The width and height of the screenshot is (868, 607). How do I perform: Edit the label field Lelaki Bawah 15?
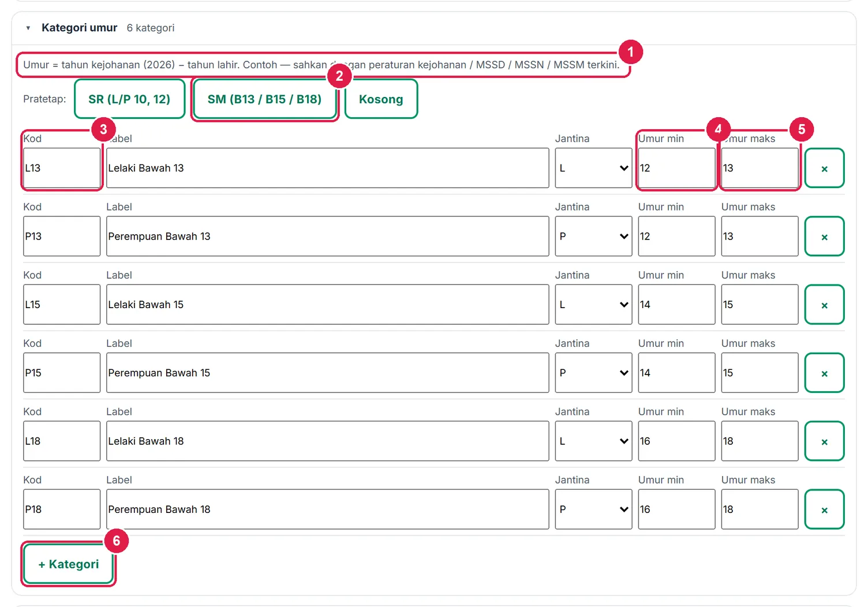(x=327, y=305)
